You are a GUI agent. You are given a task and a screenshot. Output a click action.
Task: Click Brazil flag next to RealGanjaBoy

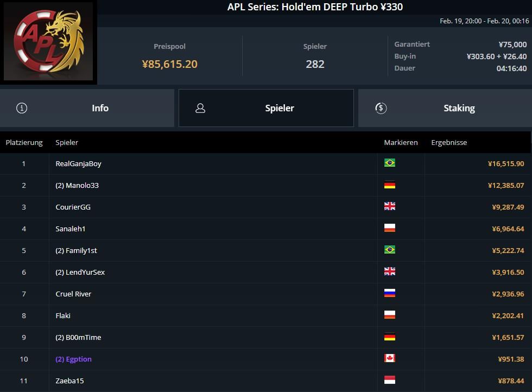[389, 163]
